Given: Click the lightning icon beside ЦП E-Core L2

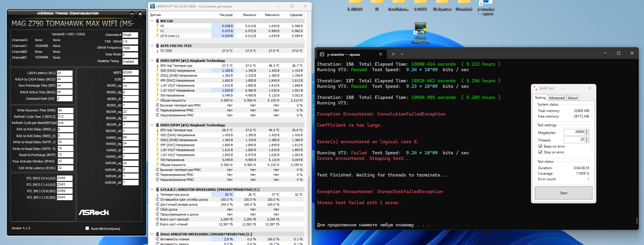Looking at the screenshot, I should pos(158,36).
